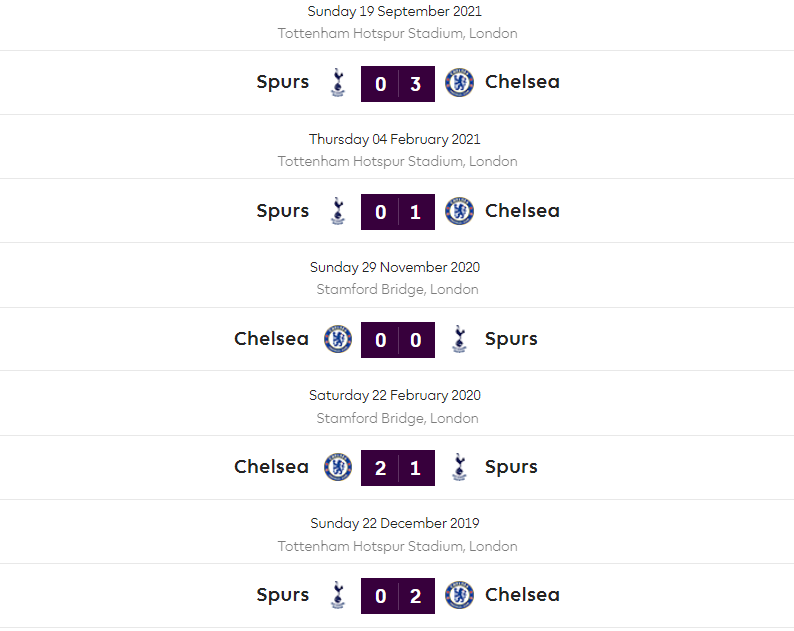View the 2-1 score from 22 February 2020

point(398,467)
